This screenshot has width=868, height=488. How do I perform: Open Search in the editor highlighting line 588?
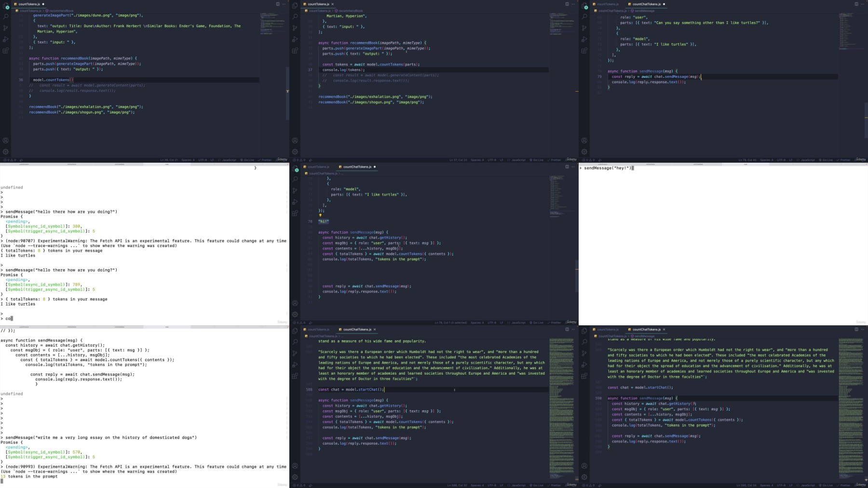coord(295,341)
